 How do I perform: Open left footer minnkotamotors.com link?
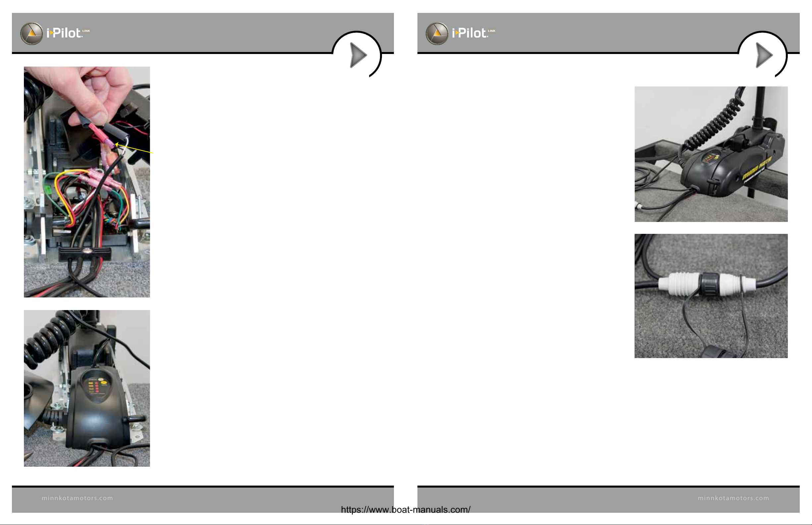click(78, 498)
